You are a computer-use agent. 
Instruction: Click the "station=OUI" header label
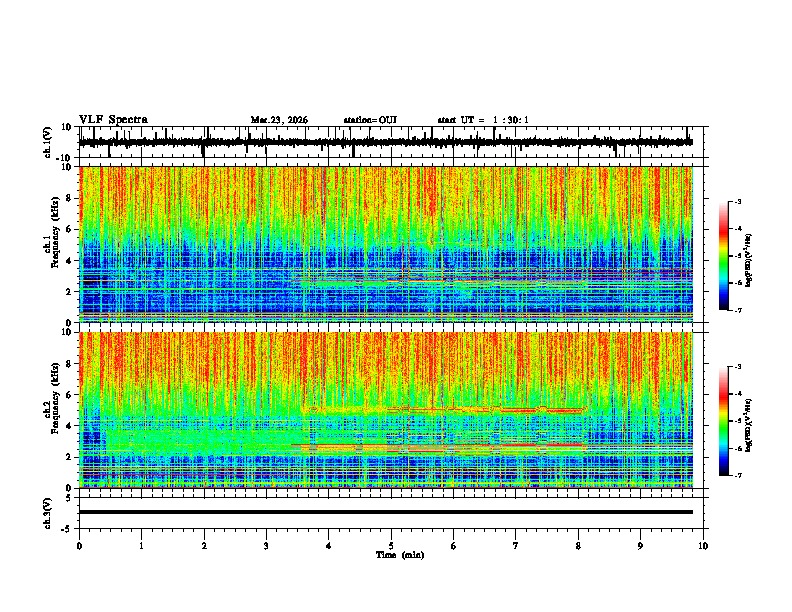coord(370,120)
